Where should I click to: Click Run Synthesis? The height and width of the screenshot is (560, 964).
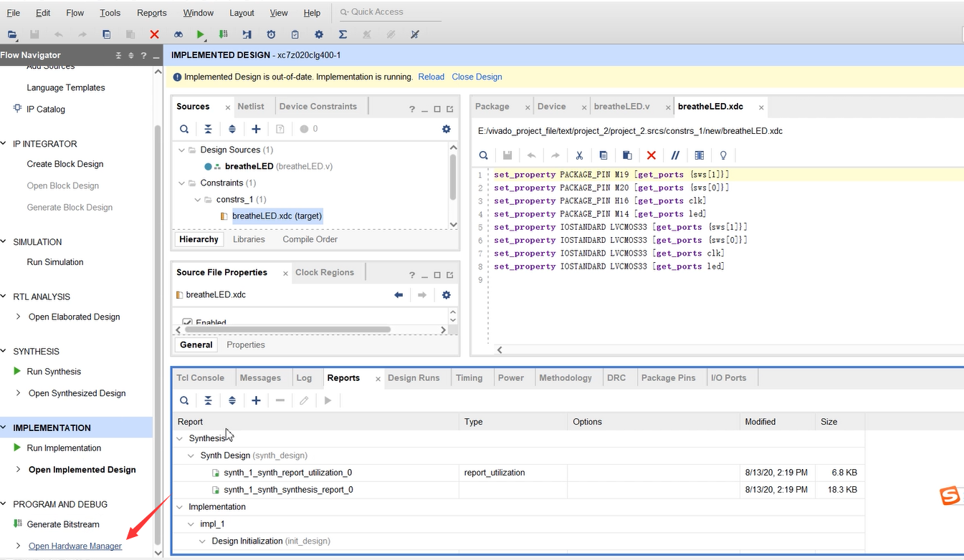coord(54,371)
